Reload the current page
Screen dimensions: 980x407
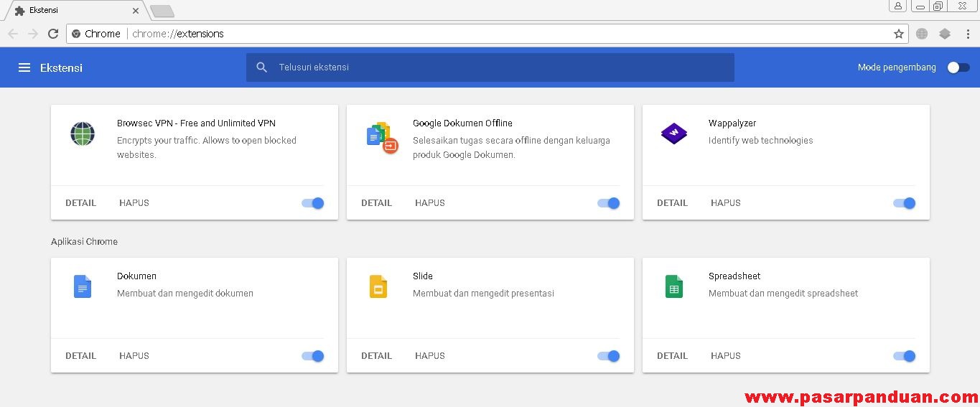[52, 34]
